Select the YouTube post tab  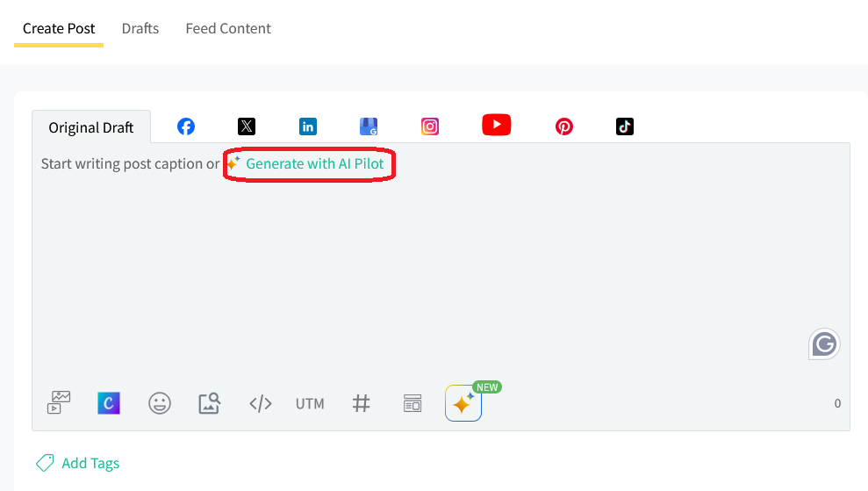[x=497, y=126]
